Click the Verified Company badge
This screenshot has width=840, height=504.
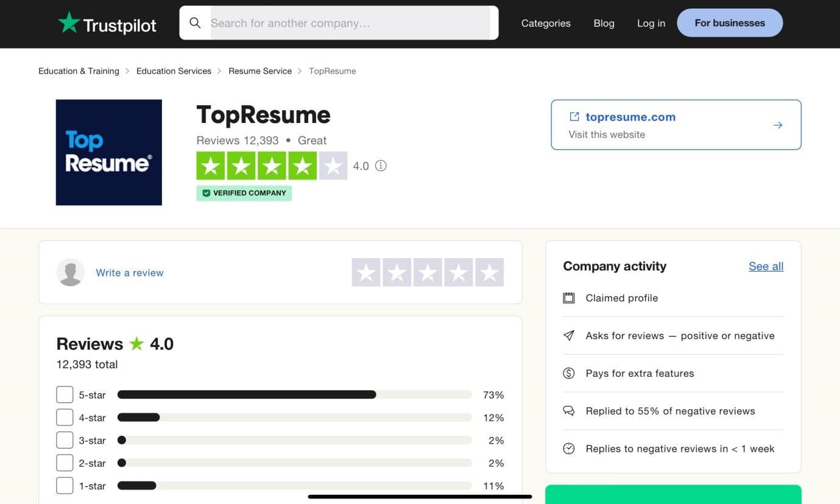click(x=244, y=193)
